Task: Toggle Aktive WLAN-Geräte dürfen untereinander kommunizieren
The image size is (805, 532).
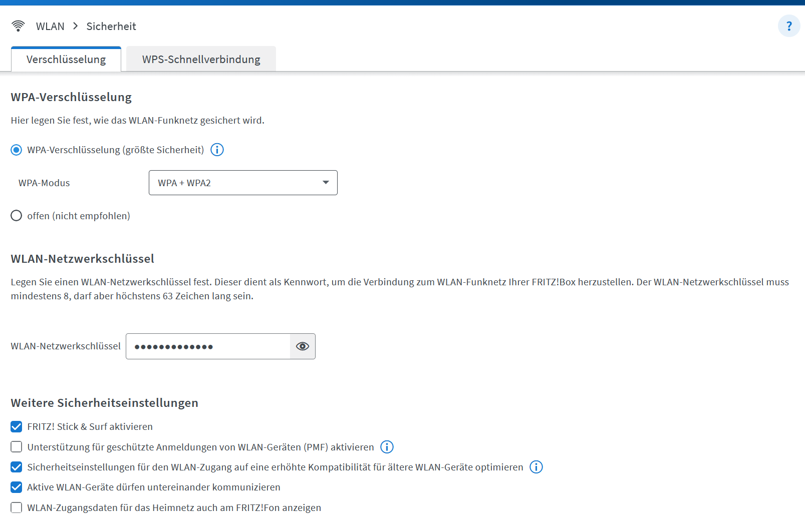Action: [17, 487]
